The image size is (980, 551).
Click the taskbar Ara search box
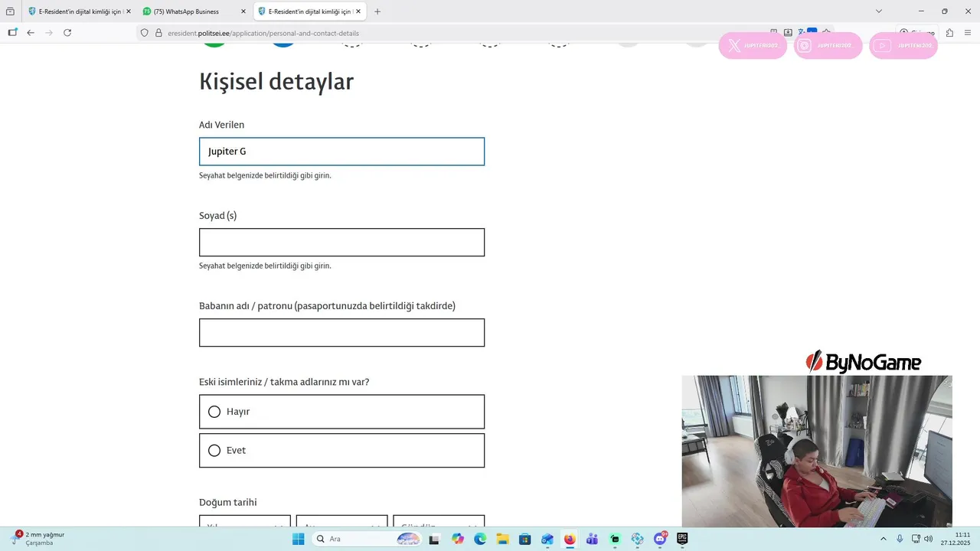coord(368,539)
